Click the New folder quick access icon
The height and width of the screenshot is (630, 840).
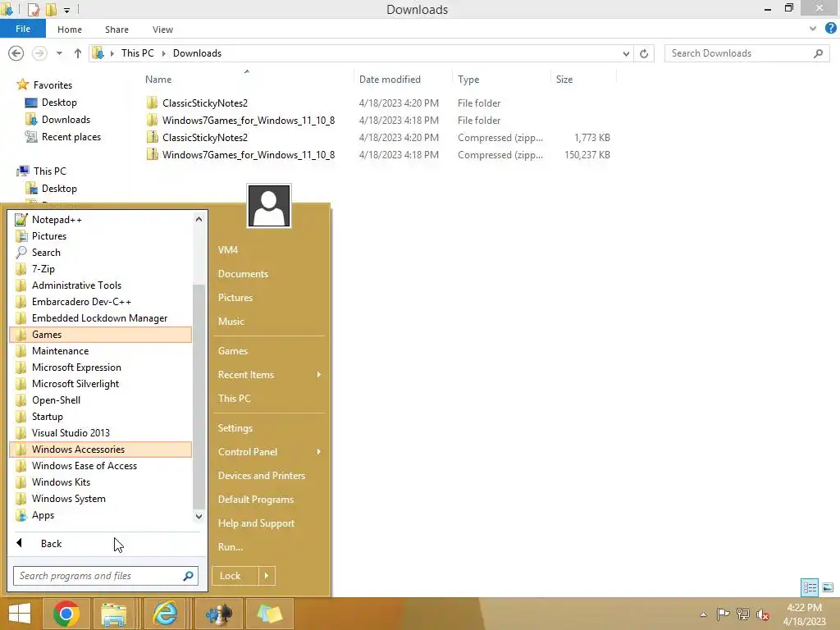51,9
